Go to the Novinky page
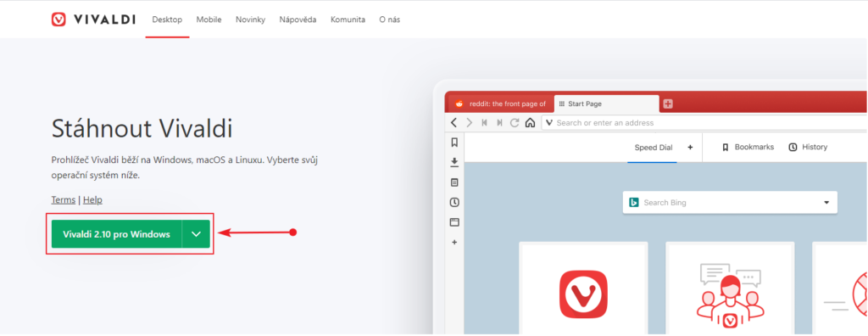 [x=250, y=20]
